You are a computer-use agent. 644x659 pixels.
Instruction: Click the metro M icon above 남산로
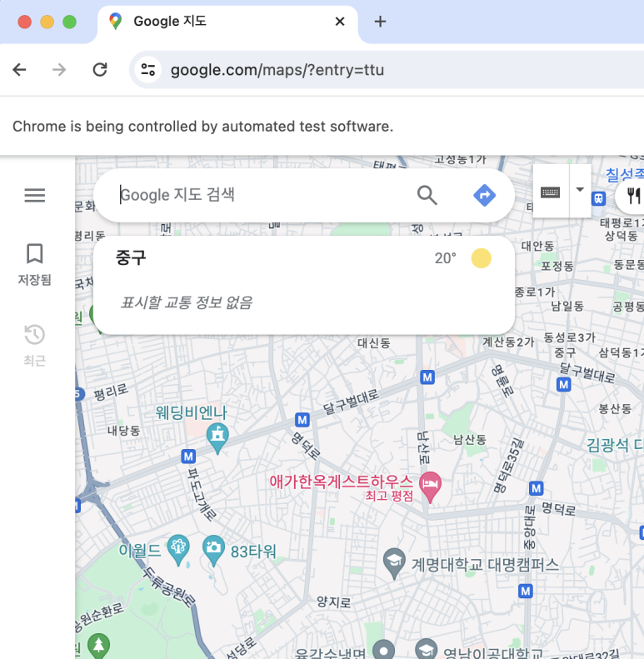(x=427, y=377)
